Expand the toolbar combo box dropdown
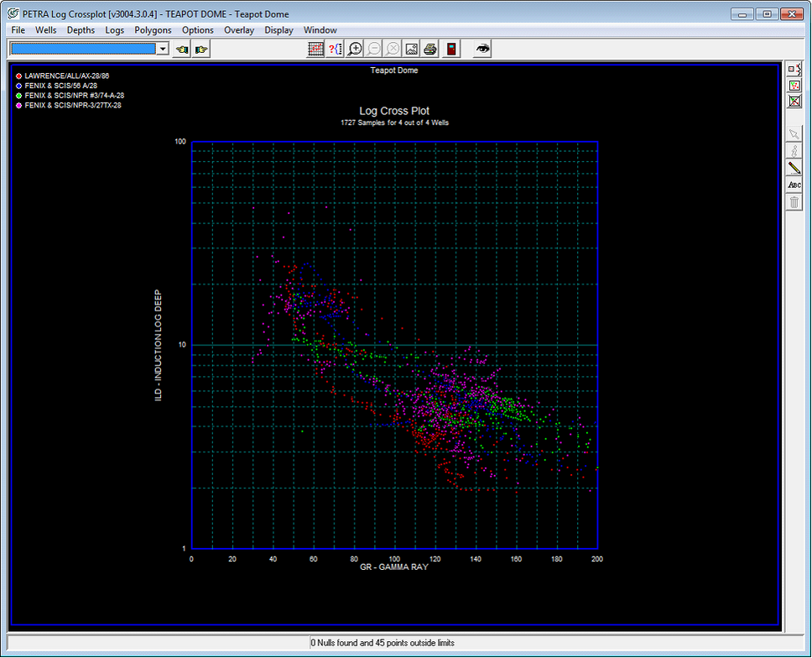Image resolution: width=812 pixels, height=658 pixels. coord(163,49)
